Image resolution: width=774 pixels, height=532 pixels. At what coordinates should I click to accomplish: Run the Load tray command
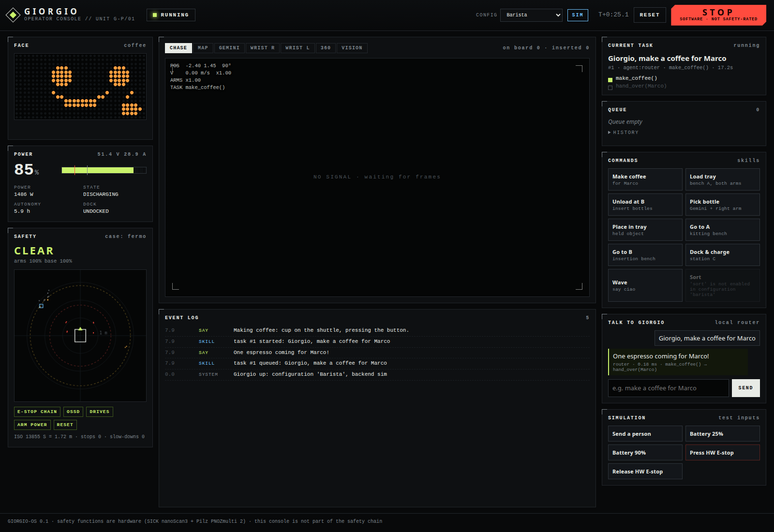[722, 179]
